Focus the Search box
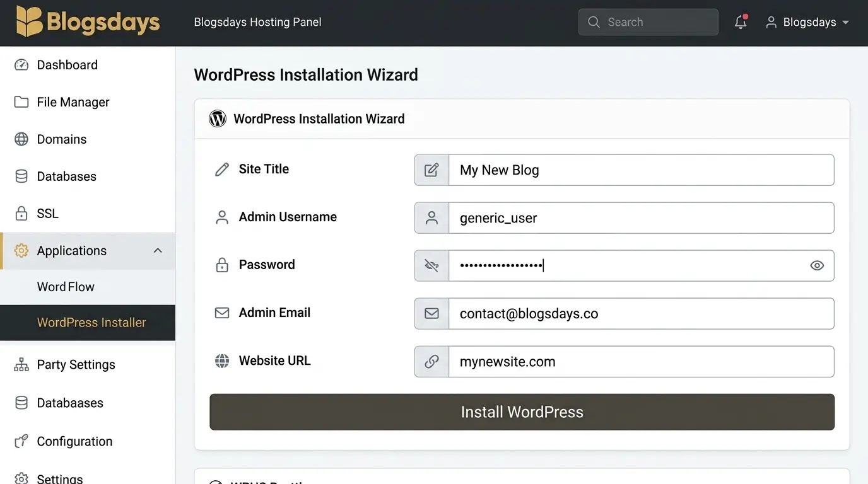 pyautogui.click(x=648, y=22)
